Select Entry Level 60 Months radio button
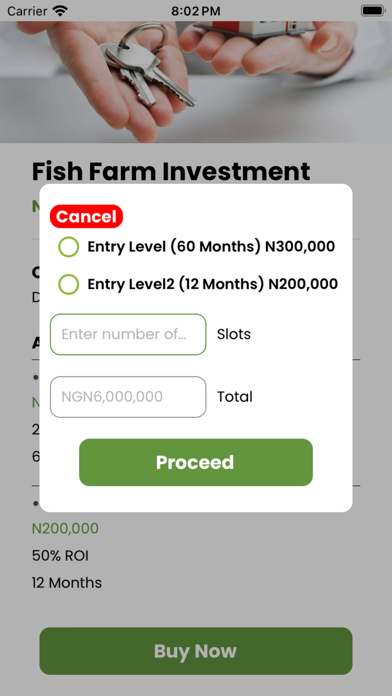This screenshot has height=696, width=392. coord(69,247)
